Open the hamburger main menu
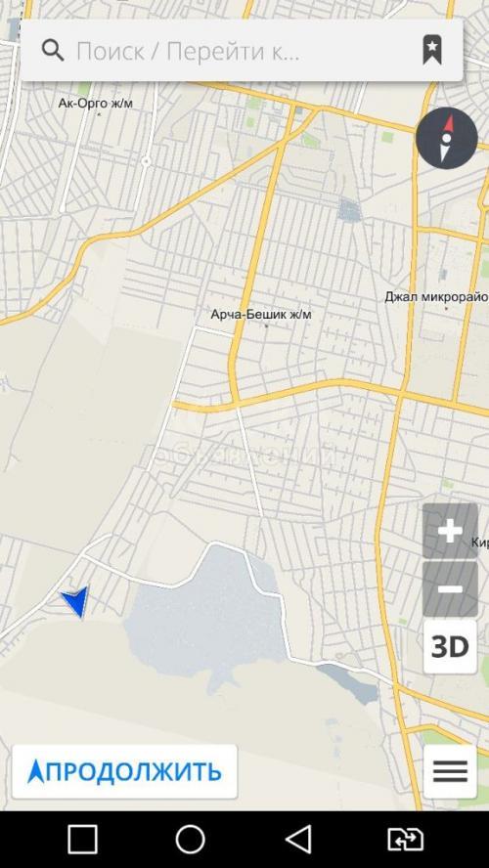The height and width of the screenshot is (868, 489). [x=450, y=771]
